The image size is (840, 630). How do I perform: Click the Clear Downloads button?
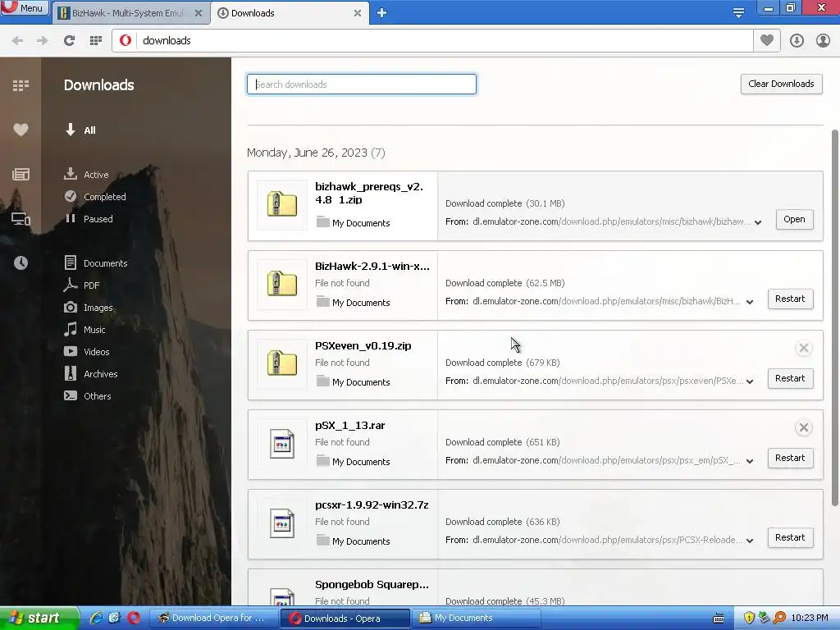point(781,84)
